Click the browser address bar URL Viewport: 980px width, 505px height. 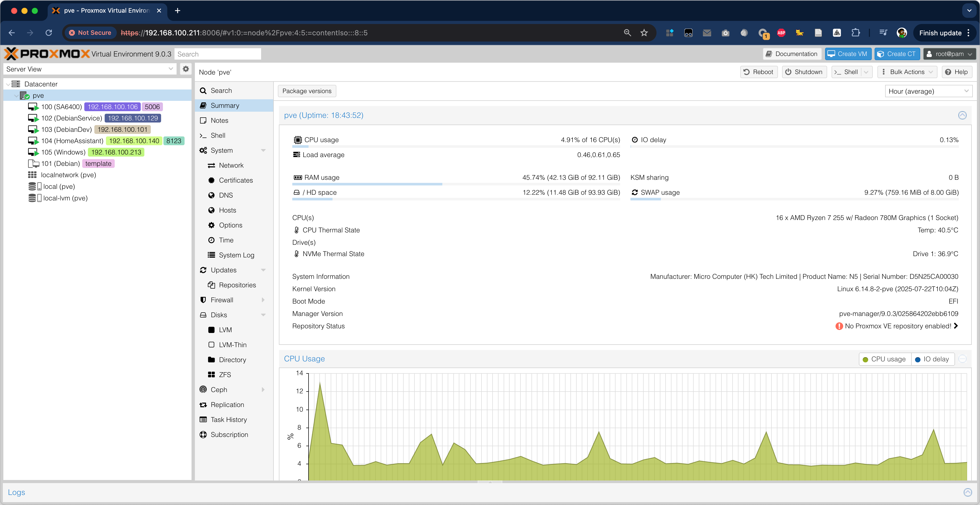[244, 33]
